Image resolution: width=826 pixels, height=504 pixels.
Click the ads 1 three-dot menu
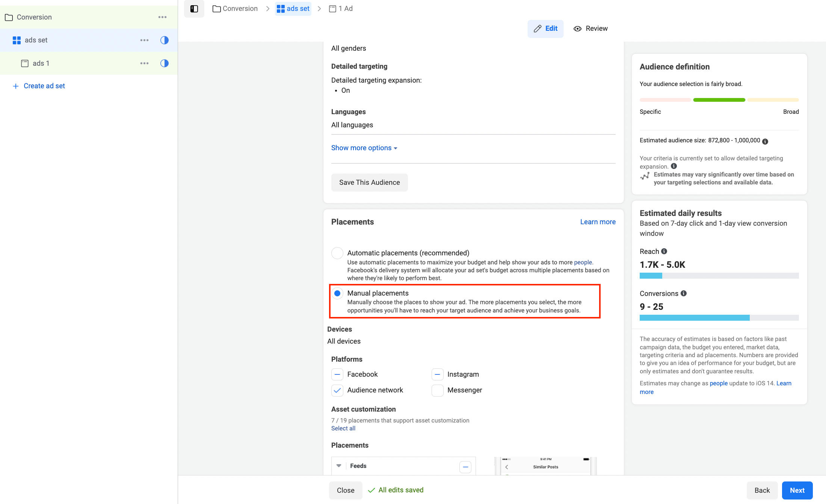click(x=144, y=63)
